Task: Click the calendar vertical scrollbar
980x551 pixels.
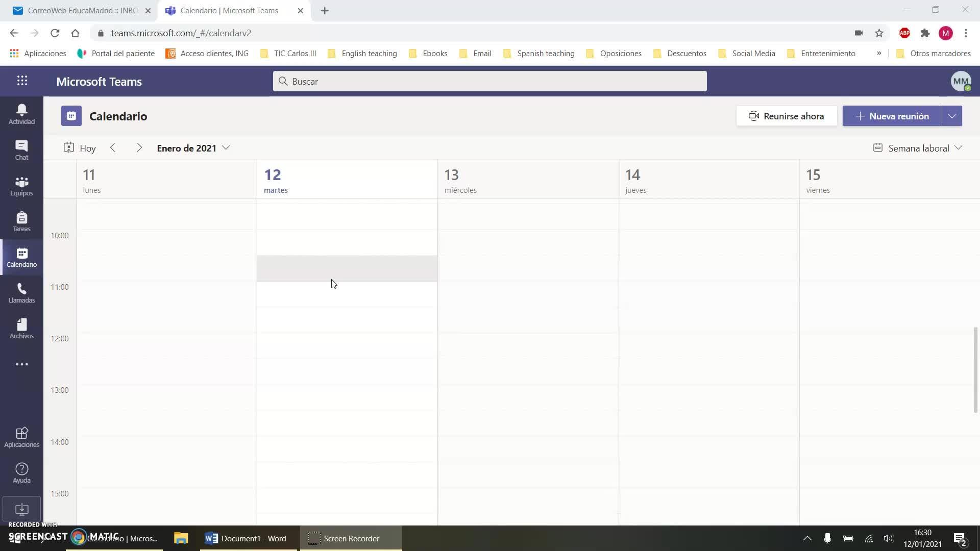Action: click(975, 369)
